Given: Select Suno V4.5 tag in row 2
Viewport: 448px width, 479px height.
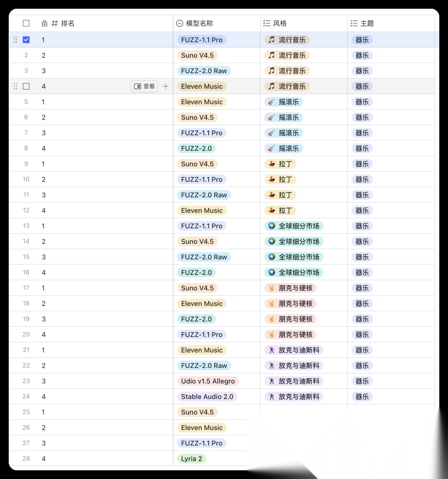Looking at the screenshot, I should coord(197,55).
